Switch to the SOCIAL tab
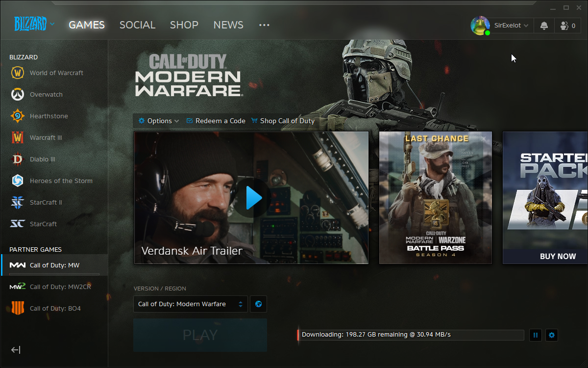The image size is (588, 368). click(137, 25)
